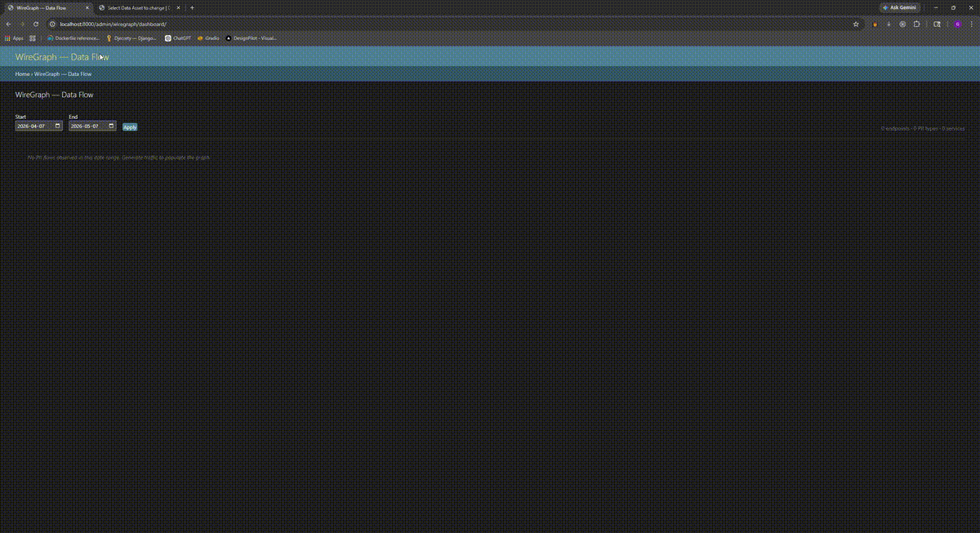Open the purple profile avatar

pos(957,24)
